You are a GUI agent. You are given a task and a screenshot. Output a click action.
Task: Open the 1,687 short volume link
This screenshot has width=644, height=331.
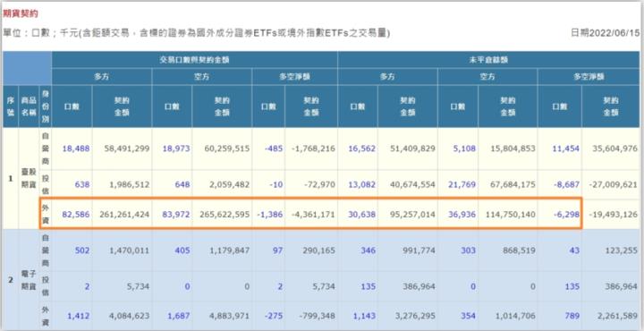click(178, 316)
